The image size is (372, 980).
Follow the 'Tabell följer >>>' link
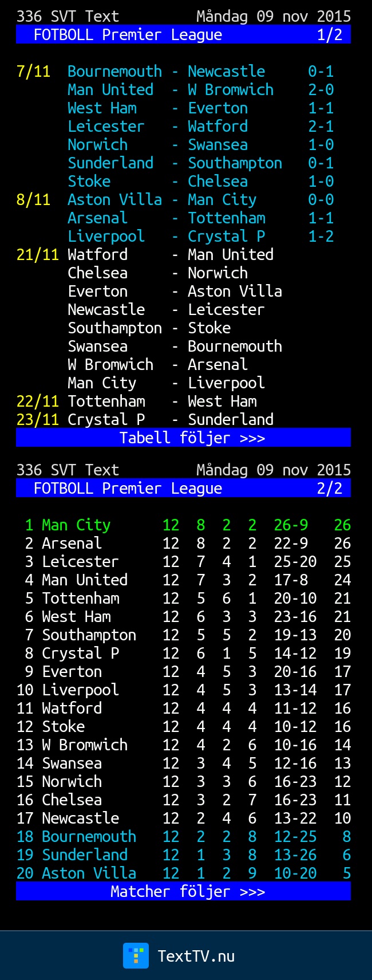coord(192,438)
